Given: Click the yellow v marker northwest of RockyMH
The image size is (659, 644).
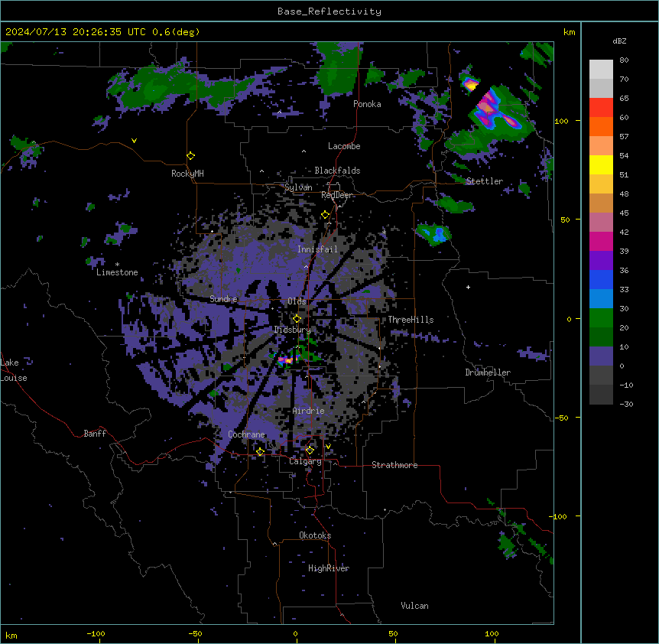Looking at the screenshot, I should click(x=134, y=141).
